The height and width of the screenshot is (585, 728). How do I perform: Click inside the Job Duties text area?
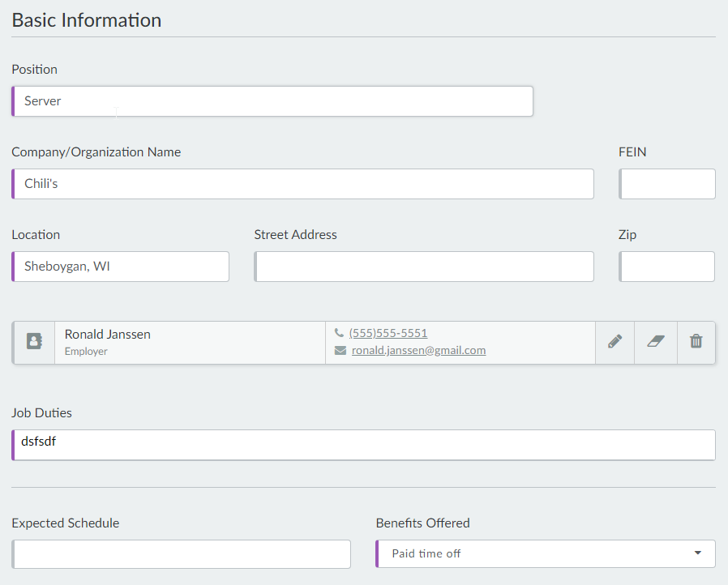pos(365,445)
